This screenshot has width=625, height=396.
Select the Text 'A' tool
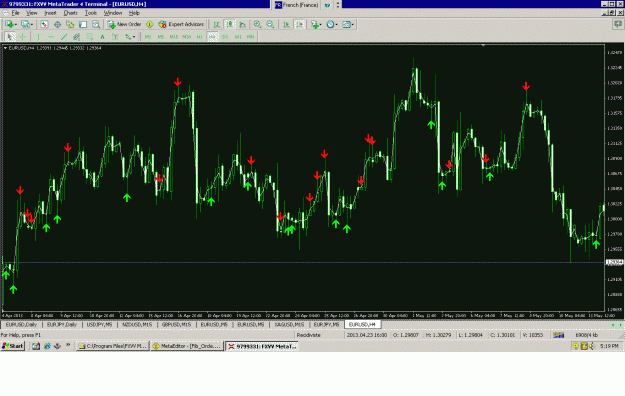click(x=102, y=37)
